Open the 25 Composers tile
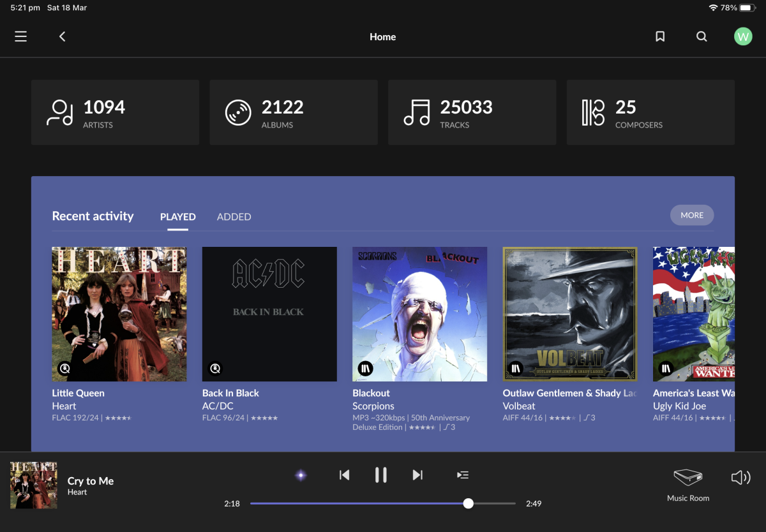This screenshot has width=766, height=532. point(650,112)
